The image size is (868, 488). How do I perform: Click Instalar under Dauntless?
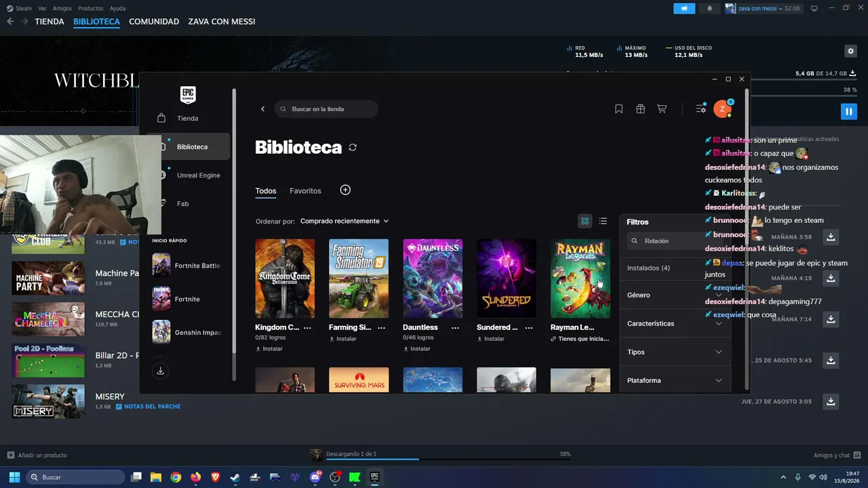(x=417, y=349)
